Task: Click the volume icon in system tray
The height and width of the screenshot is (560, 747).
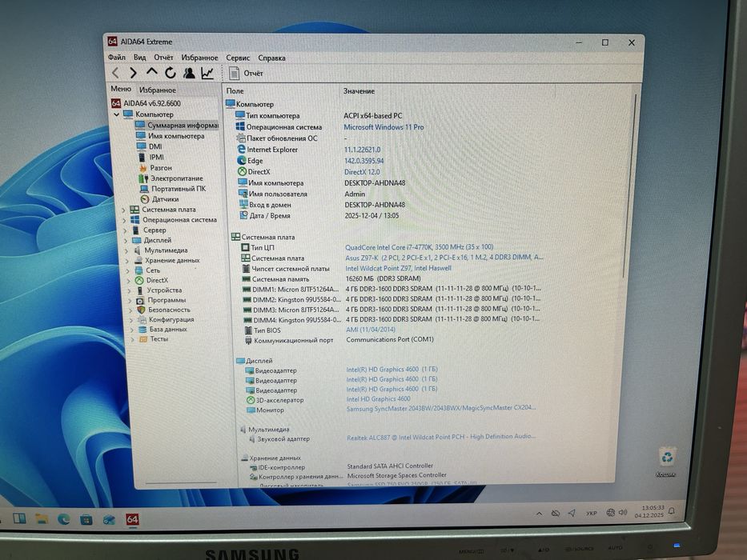Action: click(623, 513)
